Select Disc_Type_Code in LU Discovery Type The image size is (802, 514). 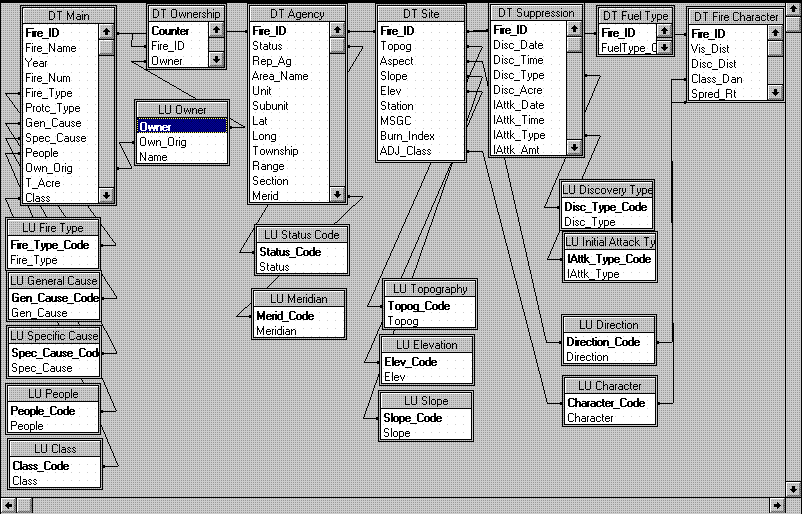[x=606, y=207]
